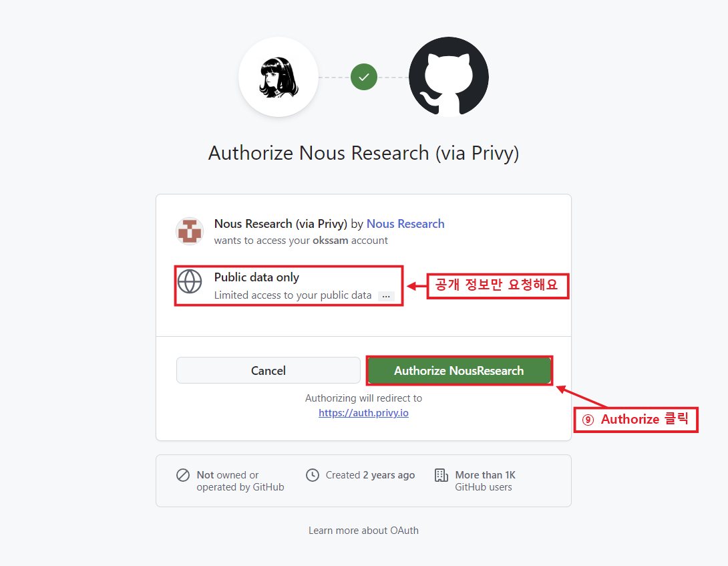The width and height of the screenshot is (728, 566).
Task: Click the GitHub Octocat logo
Action: pos(449,77)
